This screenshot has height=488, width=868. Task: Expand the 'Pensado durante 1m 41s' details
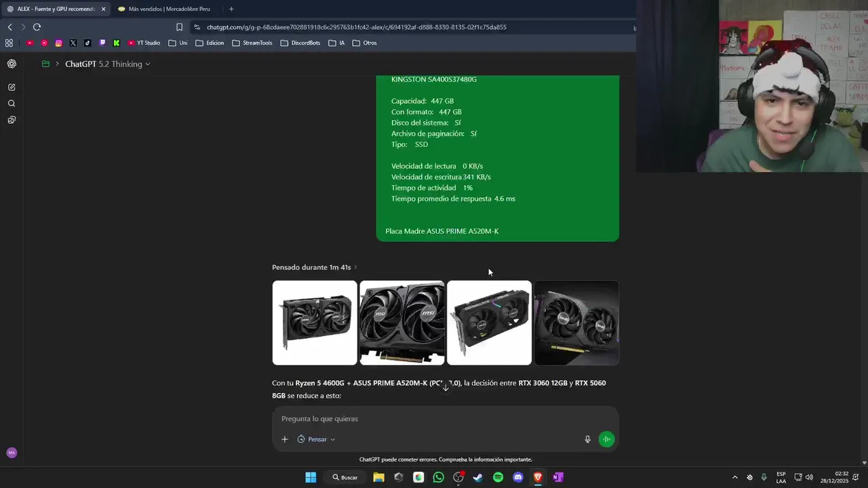pos(314,267)
